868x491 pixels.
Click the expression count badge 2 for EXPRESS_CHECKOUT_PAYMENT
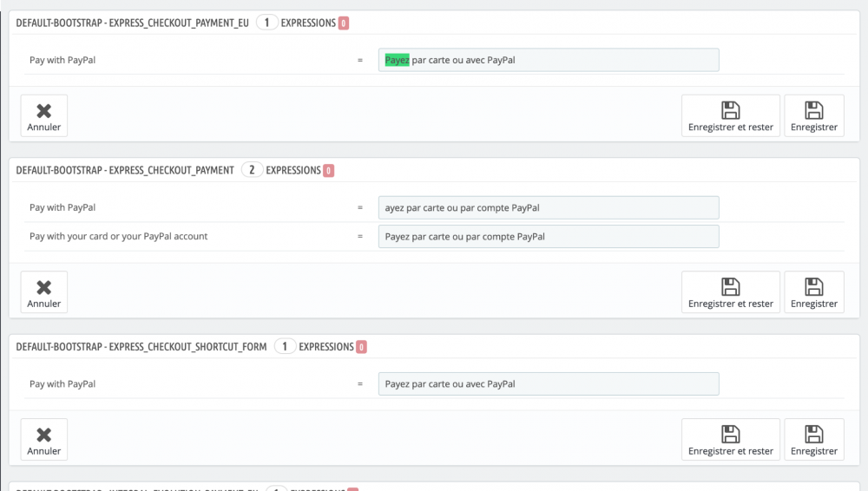pos(252,170)
